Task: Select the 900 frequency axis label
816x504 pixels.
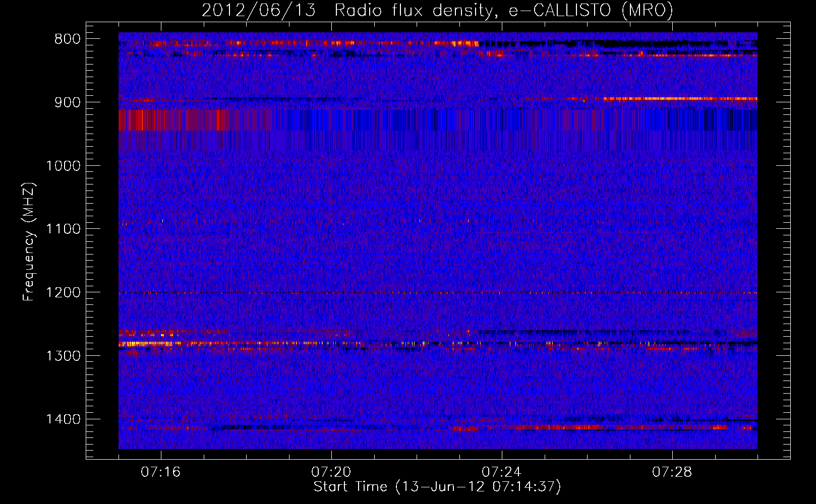Action: tap(68, 102)
